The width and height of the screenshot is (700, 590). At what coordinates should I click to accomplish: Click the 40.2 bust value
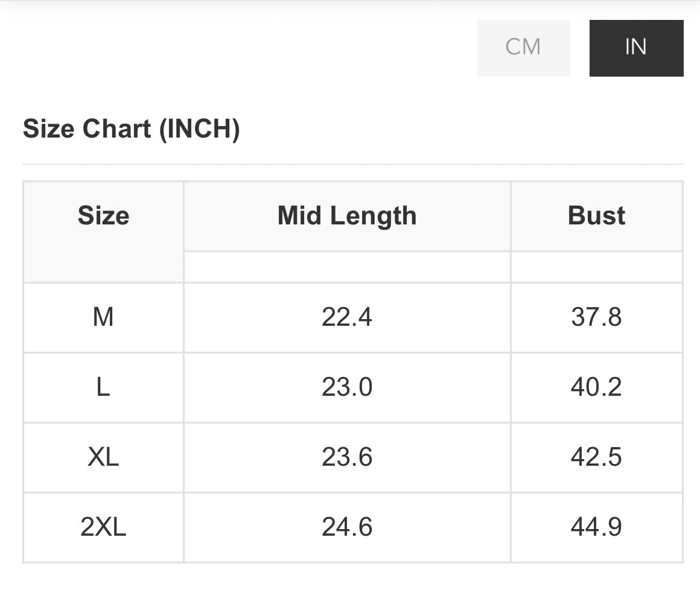596,387
